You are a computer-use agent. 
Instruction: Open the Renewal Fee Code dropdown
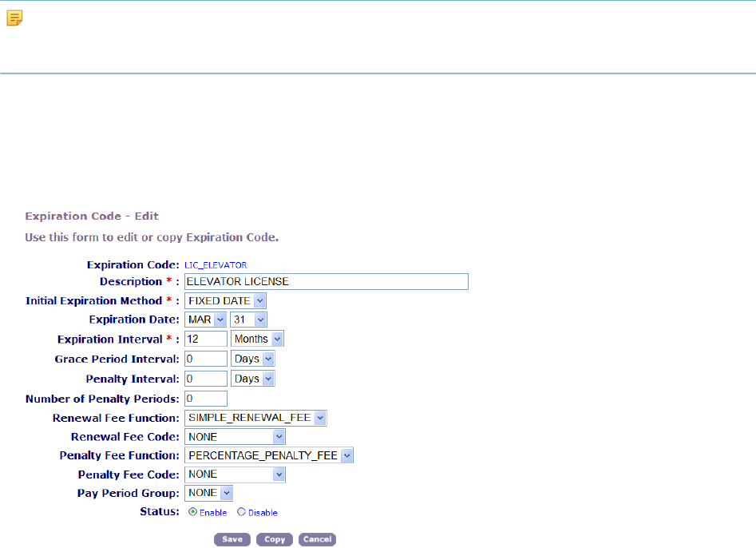[x=235, y=437]
